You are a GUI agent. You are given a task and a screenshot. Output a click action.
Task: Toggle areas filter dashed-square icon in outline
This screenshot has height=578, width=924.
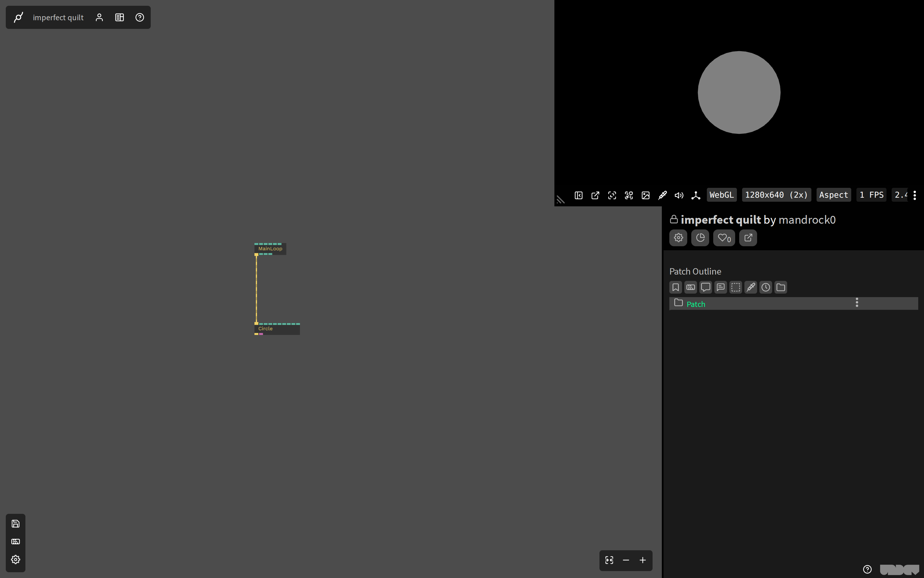(x=736, y=287)
